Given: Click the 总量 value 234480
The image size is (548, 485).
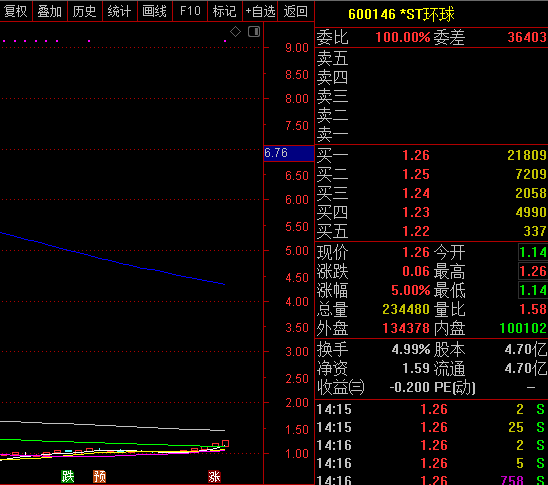Looking at the screenshot, I should pos(406,309).
